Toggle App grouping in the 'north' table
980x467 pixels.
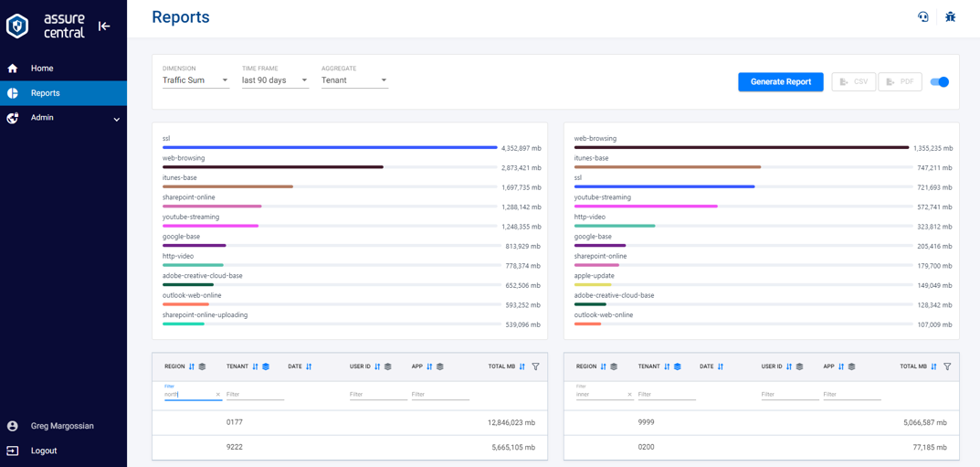(x=440, y=366)
